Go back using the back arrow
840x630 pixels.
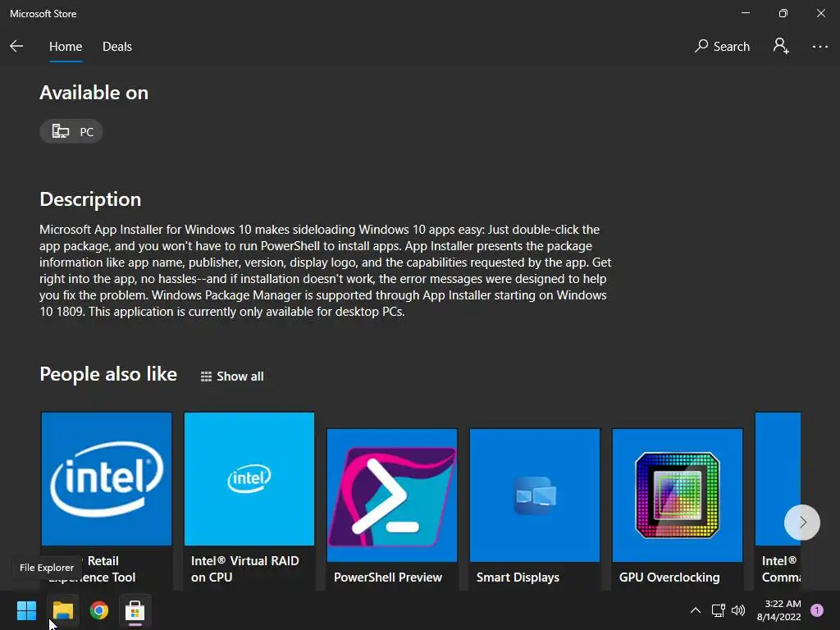(x=16, y=47)
